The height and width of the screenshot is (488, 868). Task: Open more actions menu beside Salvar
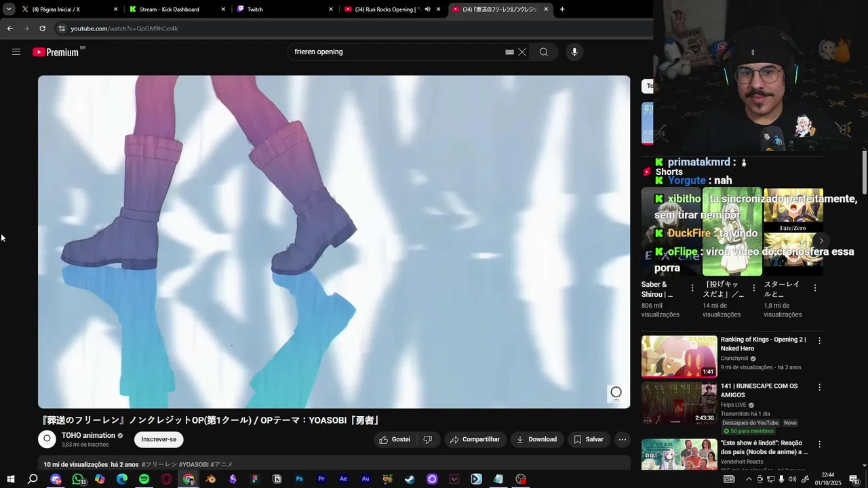pos(622,439)
